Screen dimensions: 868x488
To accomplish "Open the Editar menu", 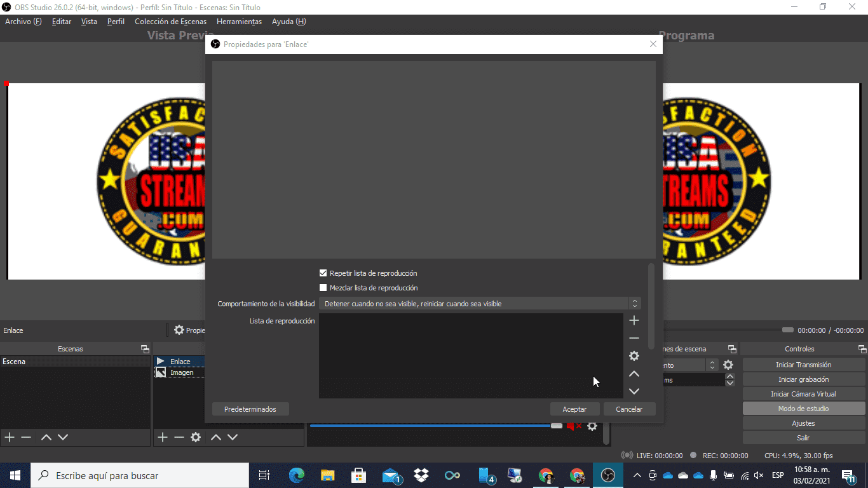I will click(x=62, y=22).
